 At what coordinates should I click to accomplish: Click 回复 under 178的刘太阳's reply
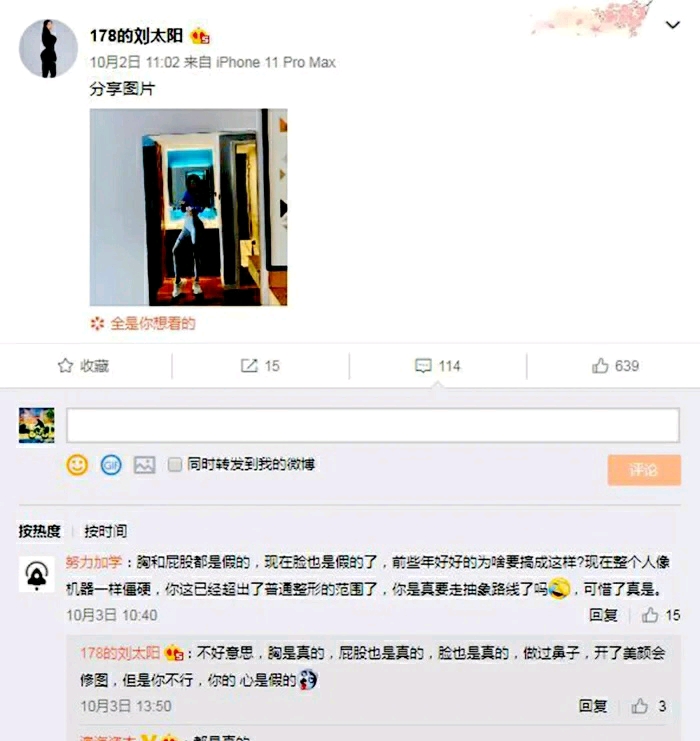tap(593, 706)
